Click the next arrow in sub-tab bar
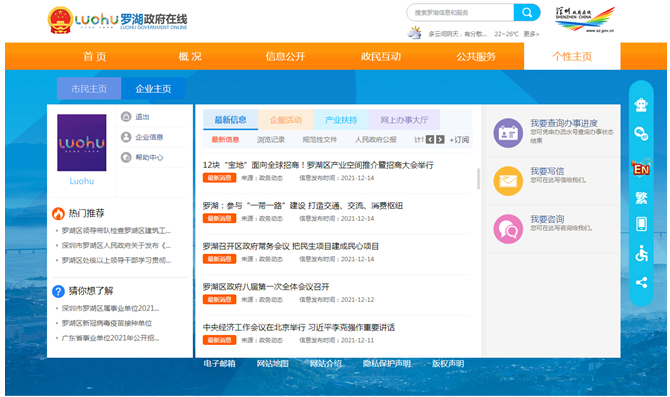 440,140
